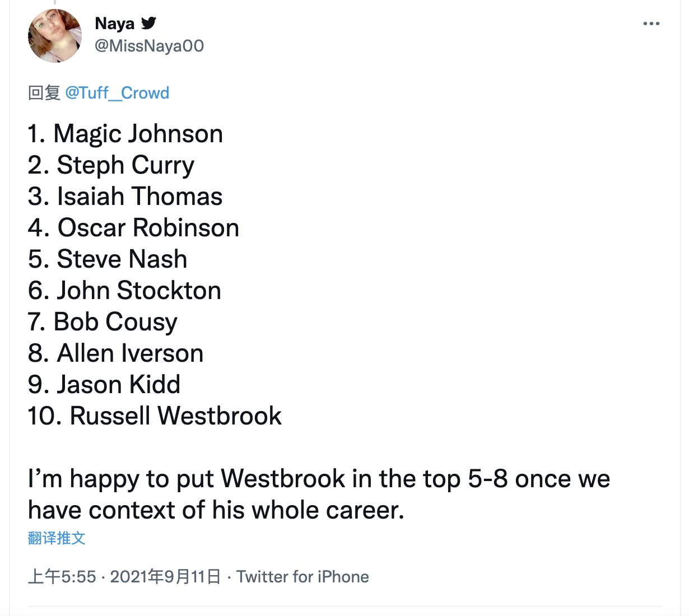Click the line reading Magic Johnson
Image resolution: width=689 pixels, height=616 pixels.
(125, 134)
